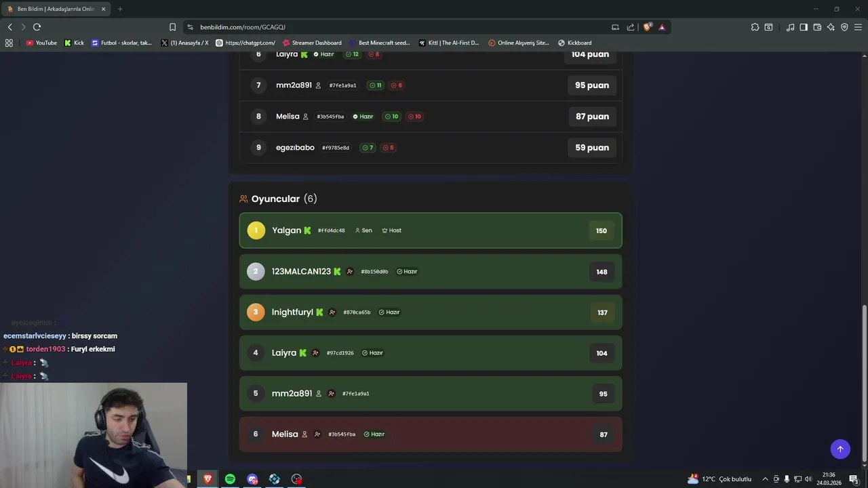
Task: Open the Brave wallet icon in the toolbar
Action: click(817, 27)
